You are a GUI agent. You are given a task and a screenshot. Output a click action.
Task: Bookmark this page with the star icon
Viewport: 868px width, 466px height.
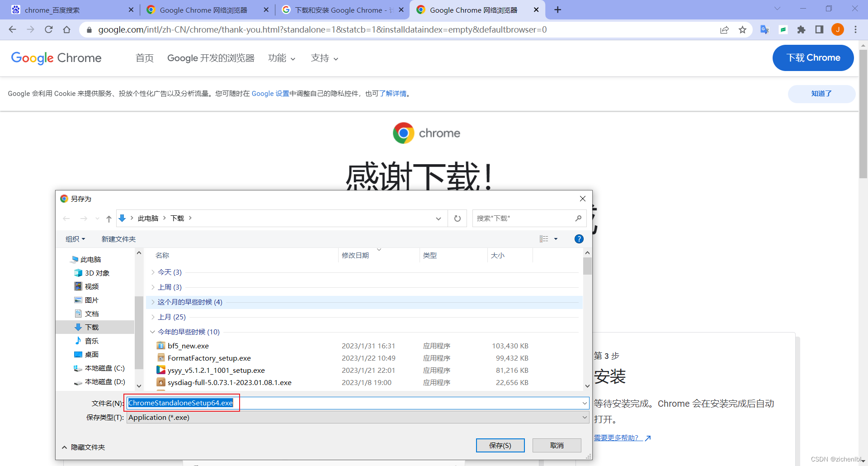742,30
